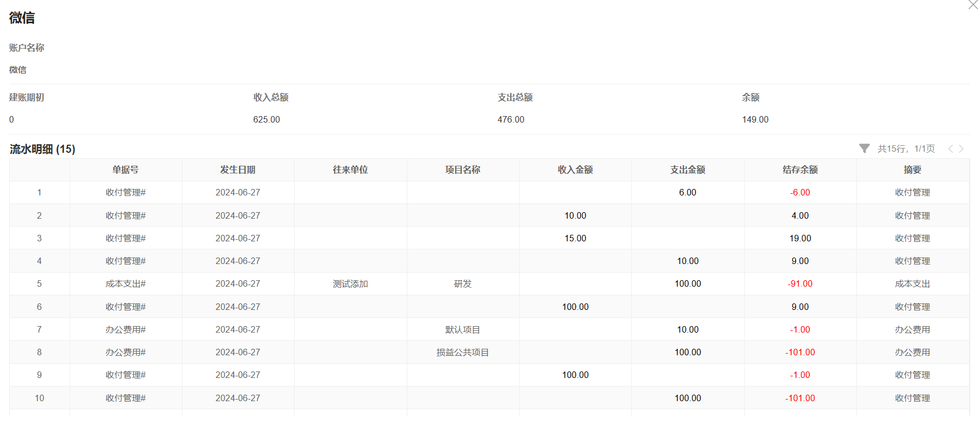Click the 测试添加 counterparty cell
The height and width of the screenshot is (433, 980).
(x=350, y=284)
